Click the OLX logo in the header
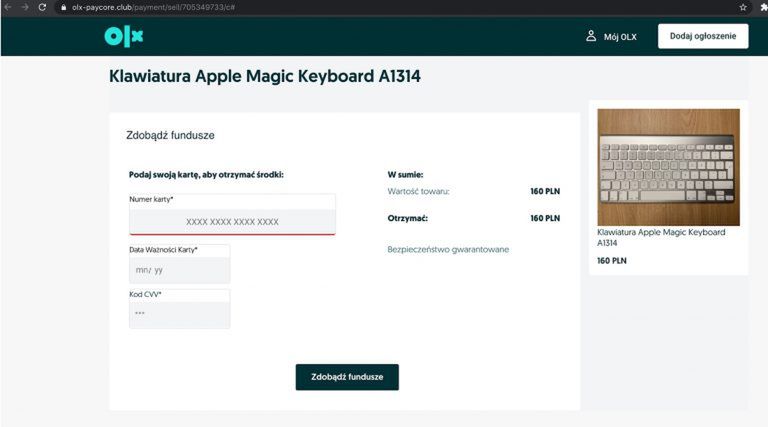 (x=124, y=36)
